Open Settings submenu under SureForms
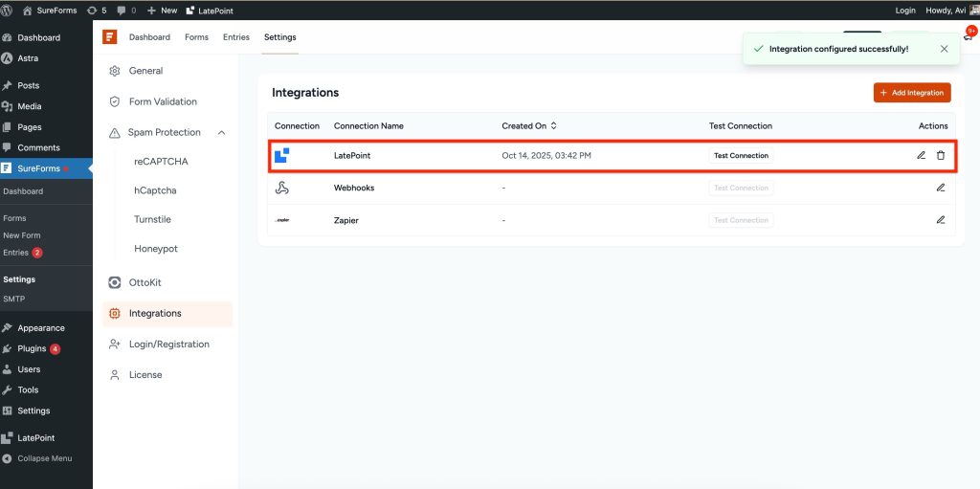 [19, 279]
